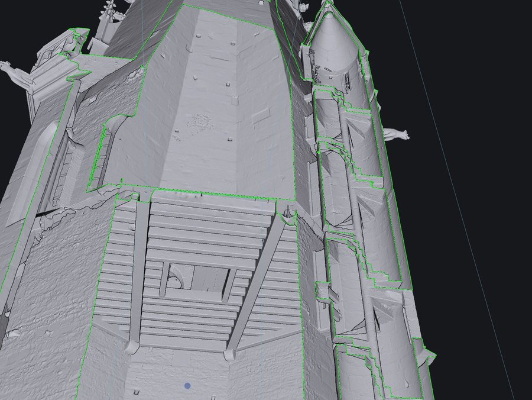This screenshot has width=532, height=400.
Task: Click the small figure above the right beam top
Action: coord(288,211)
